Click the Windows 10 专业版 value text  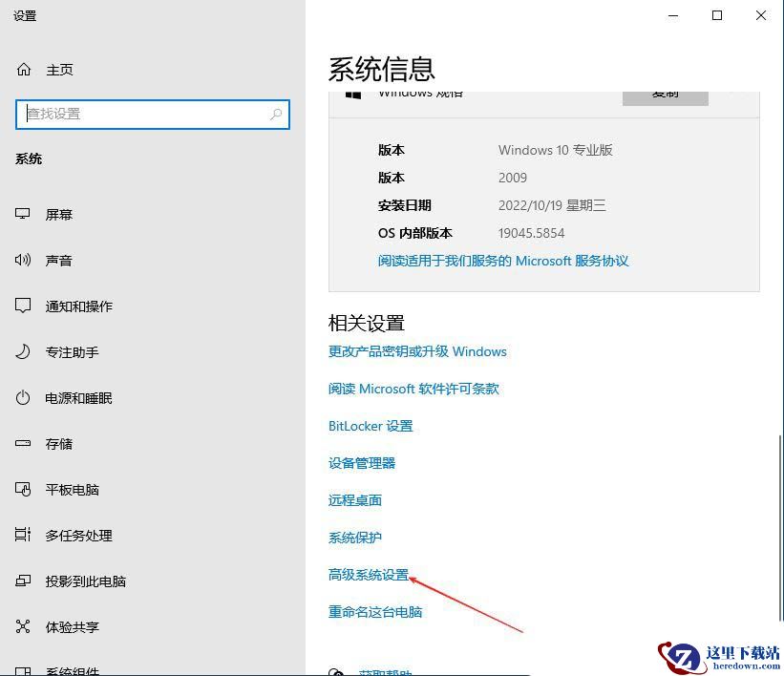556,150
